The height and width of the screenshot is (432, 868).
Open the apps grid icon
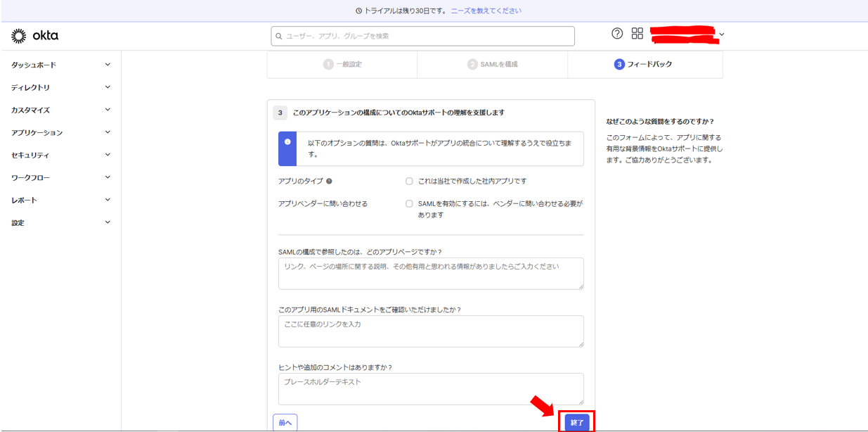[x=637, y=34]
